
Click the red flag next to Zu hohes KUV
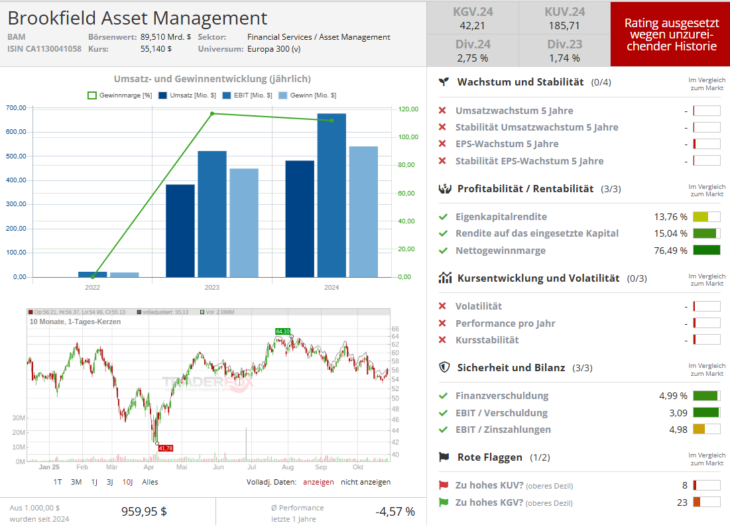tap(444, 484)
